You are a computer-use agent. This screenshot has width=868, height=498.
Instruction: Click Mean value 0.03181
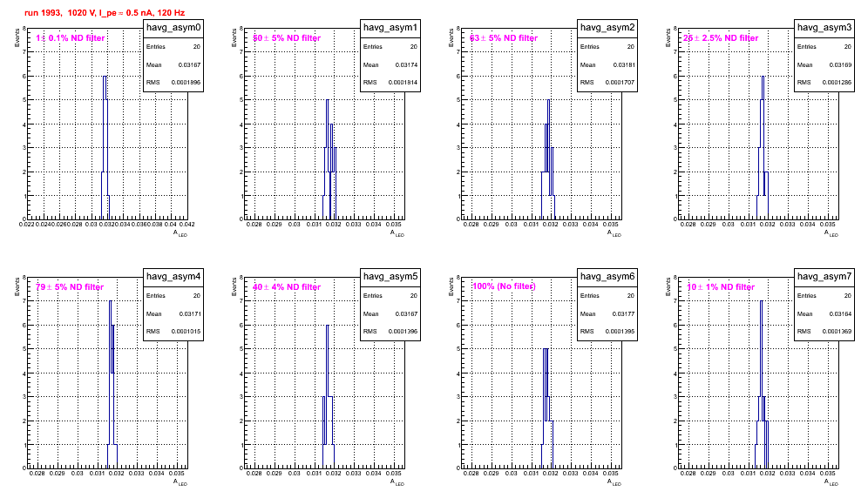point(623,64)
